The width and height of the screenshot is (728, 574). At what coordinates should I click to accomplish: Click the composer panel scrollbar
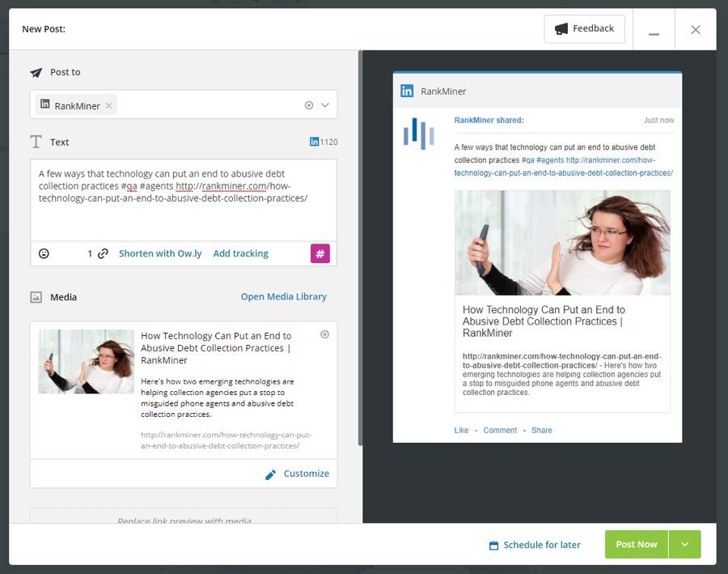(x=360, y=249)
